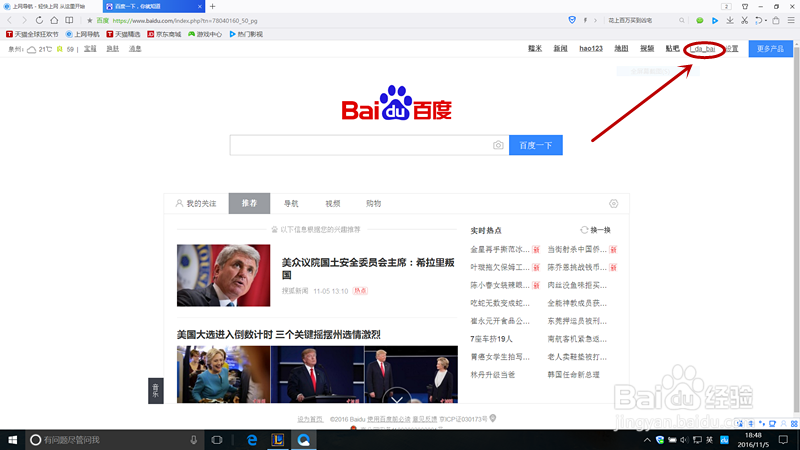Open the downloads arrow icon
The height and width of the screenshot is (450, 800).
click(730, 20)
